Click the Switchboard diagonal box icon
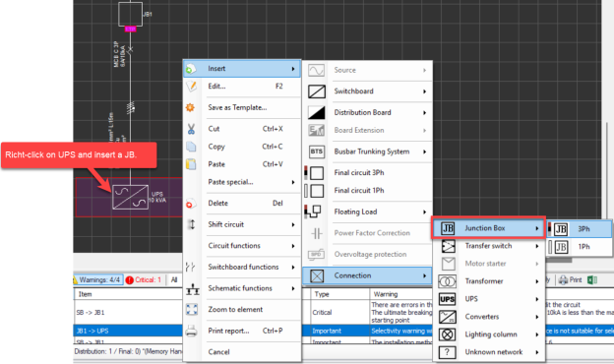This screenshot has width=614, height=364. [317, 91]
